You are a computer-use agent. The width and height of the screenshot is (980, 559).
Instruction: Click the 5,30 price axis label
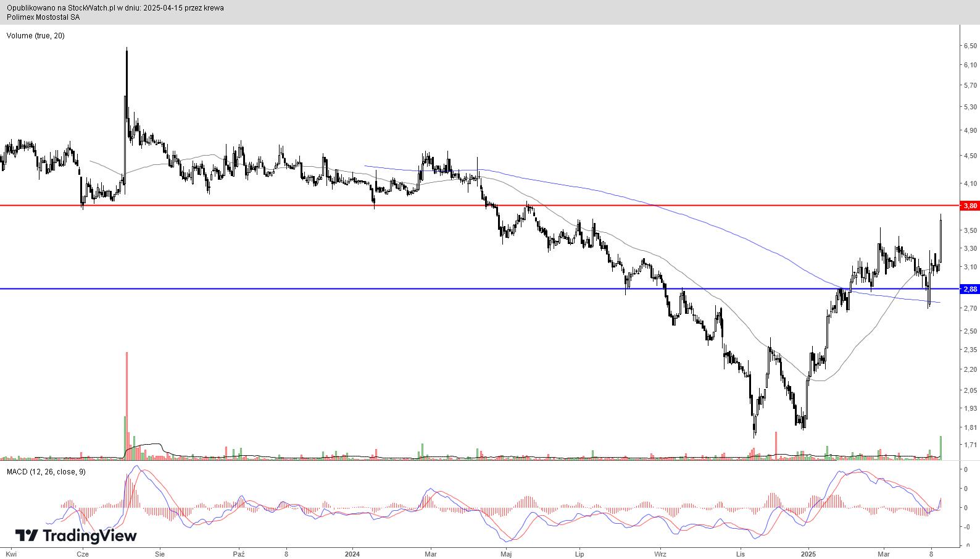coord(970,107)
